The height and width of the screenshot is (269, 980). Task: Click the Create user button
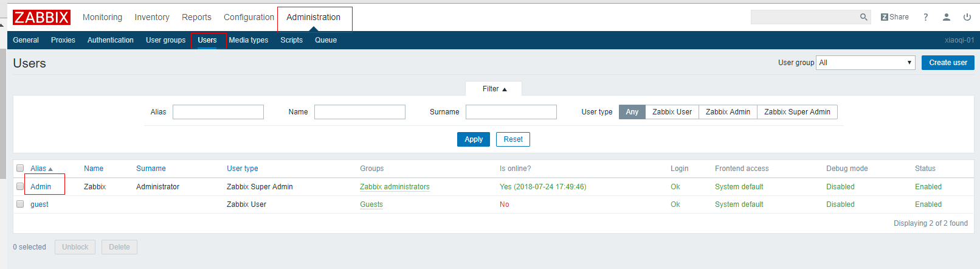(x=948, y=63)
